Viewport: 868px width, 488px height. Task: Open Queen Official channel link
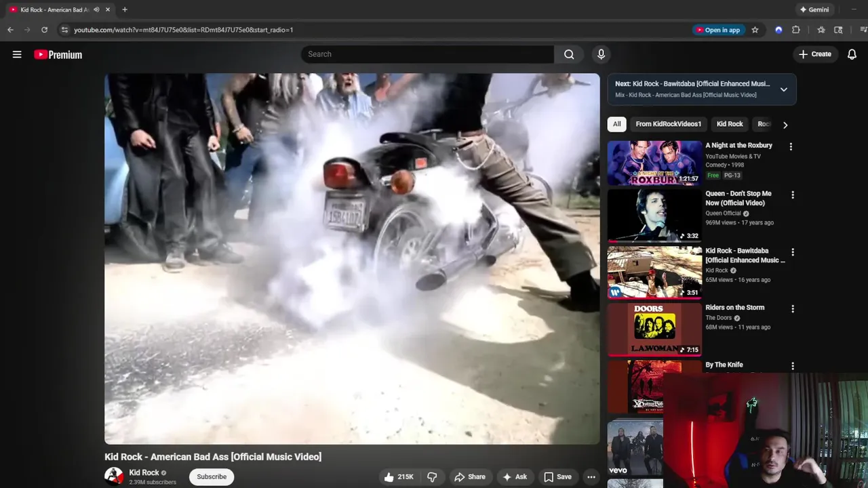pos(723,213)
